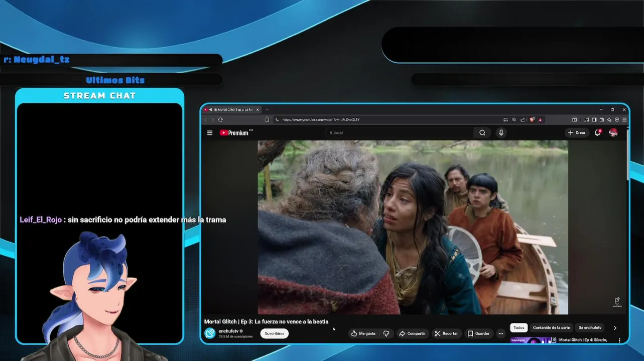Click the Recortar clip button
Image resolution: width=644 pixels, height=361 pixels.
[x=446, y=333]
